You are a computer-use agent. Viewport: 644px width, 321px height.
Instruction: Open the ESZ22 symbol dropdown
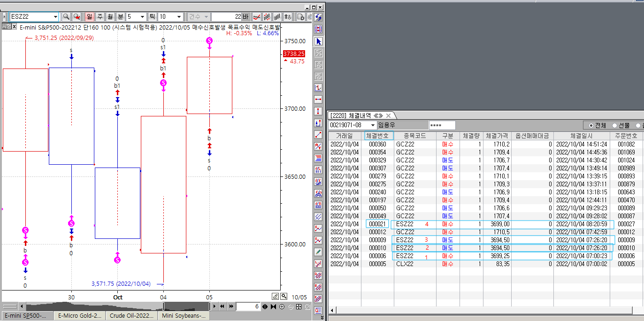55,17
